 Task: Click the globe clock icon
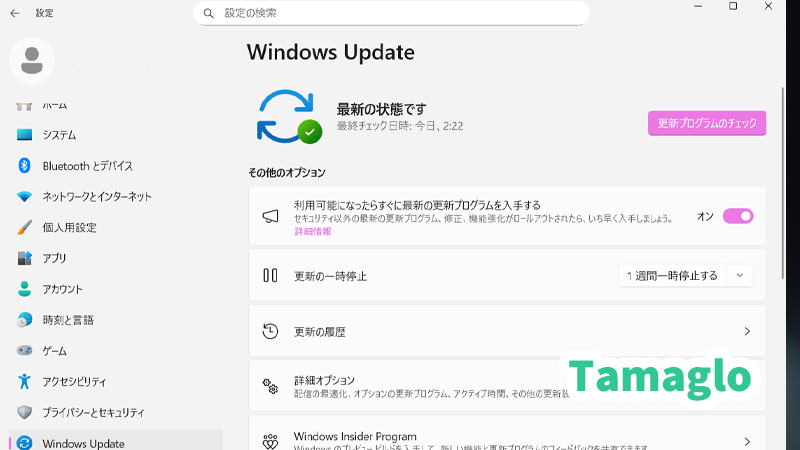[x=24, y=320]
